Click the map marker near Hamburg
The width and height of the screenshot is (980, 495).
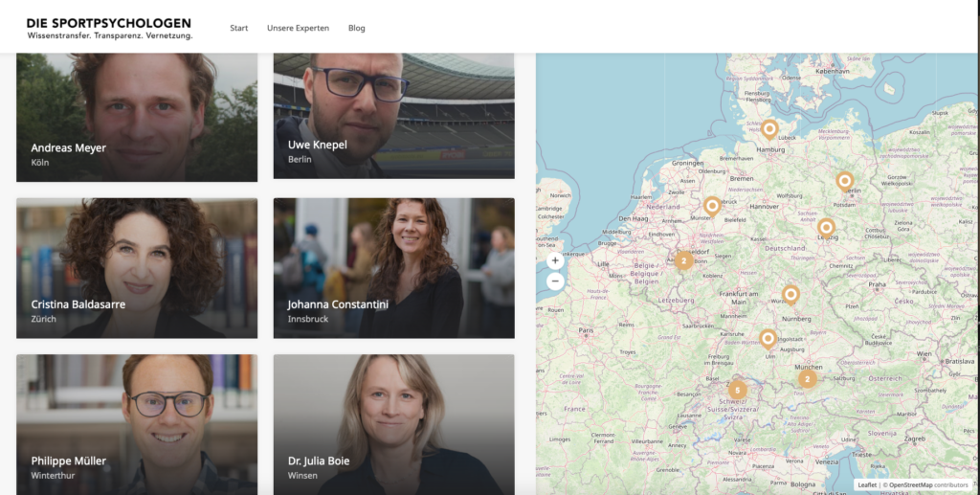[769, 129]
